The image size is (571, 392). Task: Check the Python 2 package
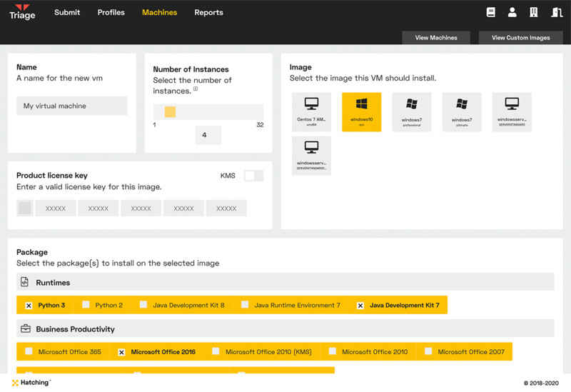coord(86,305)
